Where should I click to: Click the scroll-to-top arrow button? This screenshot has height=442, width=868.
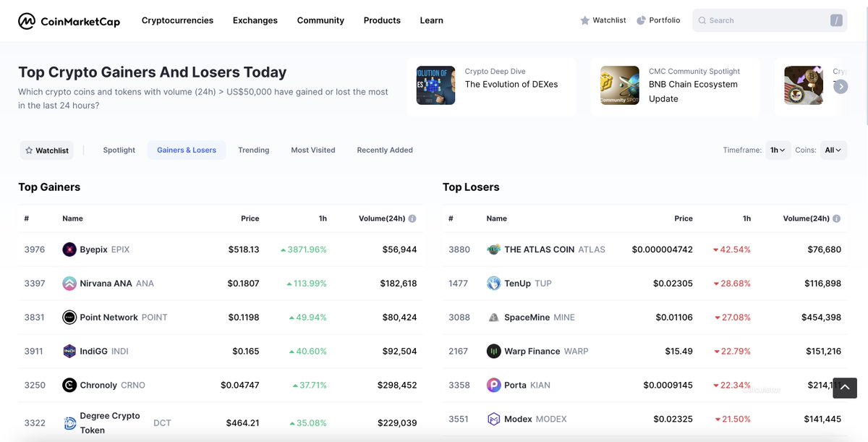coord(845,388)
